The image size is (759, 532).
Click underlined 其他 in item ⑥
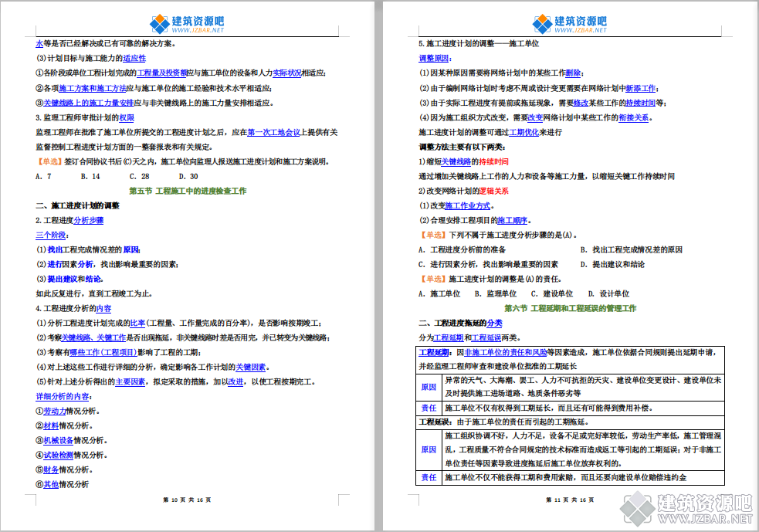(51, 485)
